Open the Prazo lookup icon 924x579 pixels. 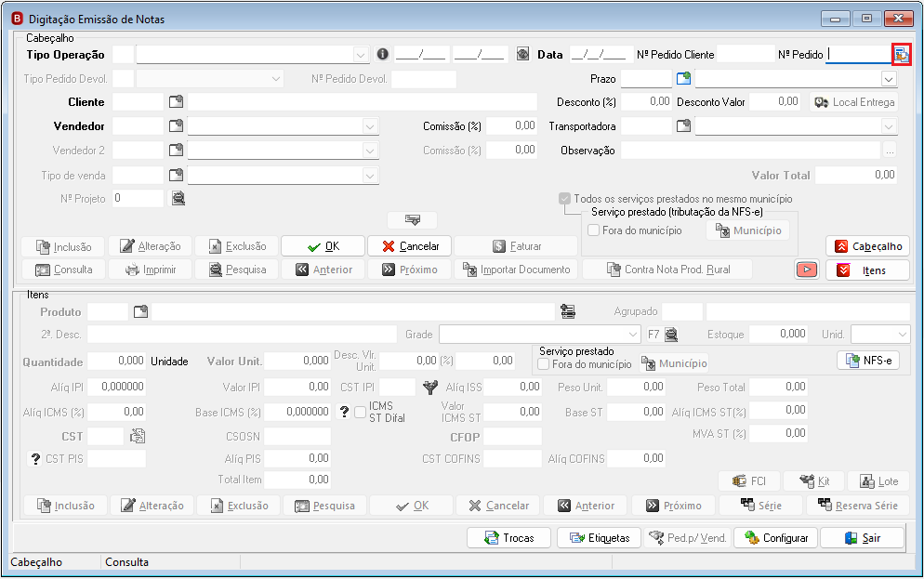click(x=683, y=78)
